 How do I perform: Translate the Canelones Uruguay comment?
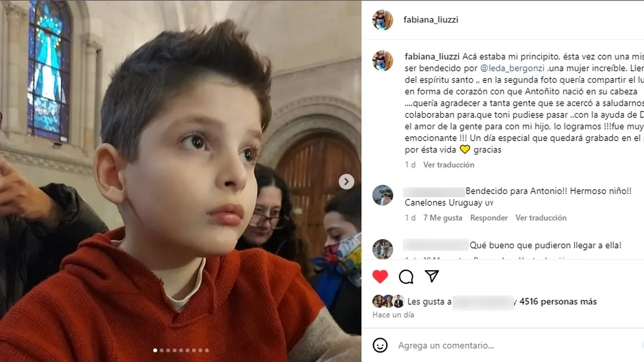click(x=541, y=218)
